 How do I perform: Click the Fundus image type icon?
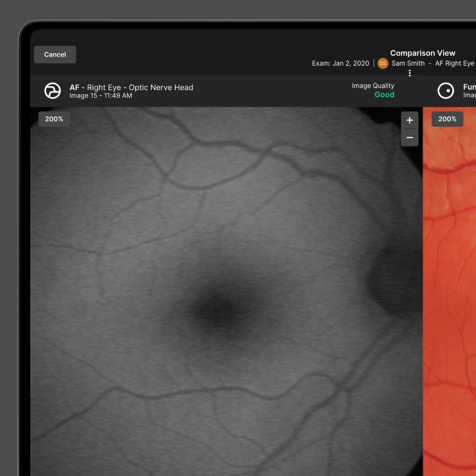[x=446, y=91]
